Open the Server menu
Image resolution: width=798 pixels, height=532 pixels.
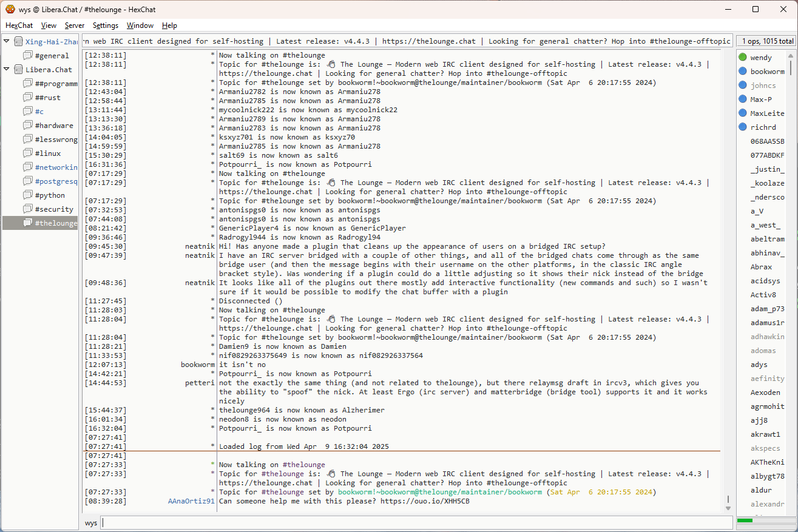[75, 25]
